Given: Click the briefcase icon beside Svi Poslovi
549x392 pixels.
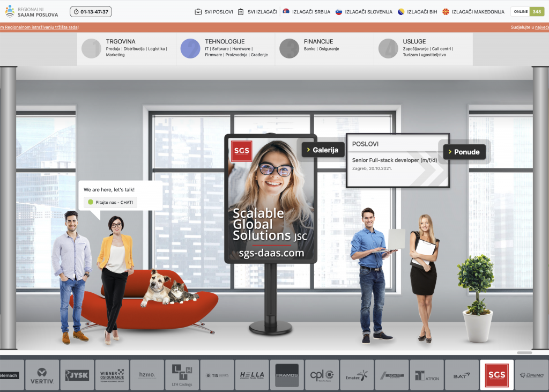Looking at the screenshot, I should 198,12.
